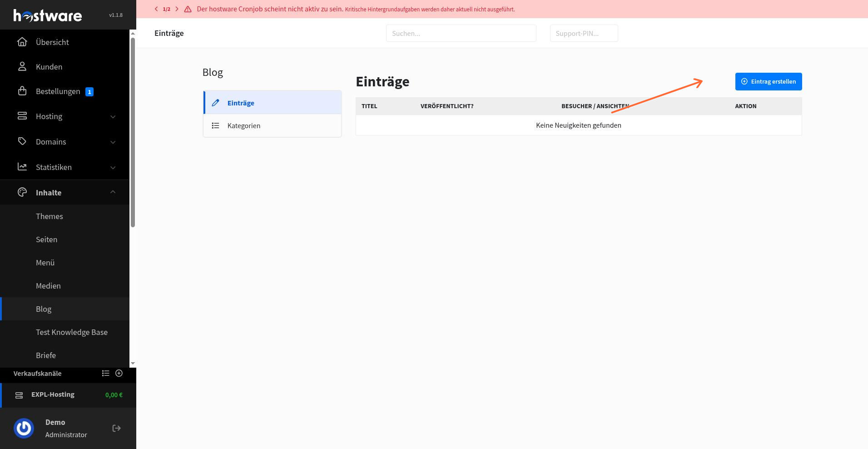868x449 pixels.
Task: Collapse the Inhalte menu chevron
Action: pyautogui.click(x=113, y=192)
